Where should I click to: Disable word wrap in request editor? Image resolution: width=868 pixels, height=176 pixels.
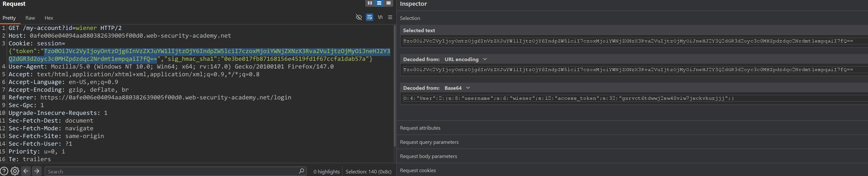point(370,17)
